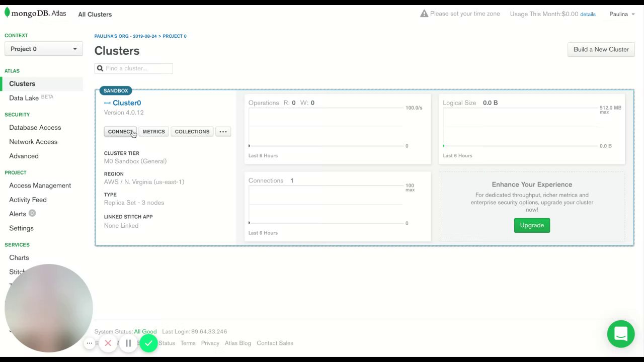This screenshot has width=644, height=362.
Task: Click Paulina's Org breadcrumb
Action: 125,36
